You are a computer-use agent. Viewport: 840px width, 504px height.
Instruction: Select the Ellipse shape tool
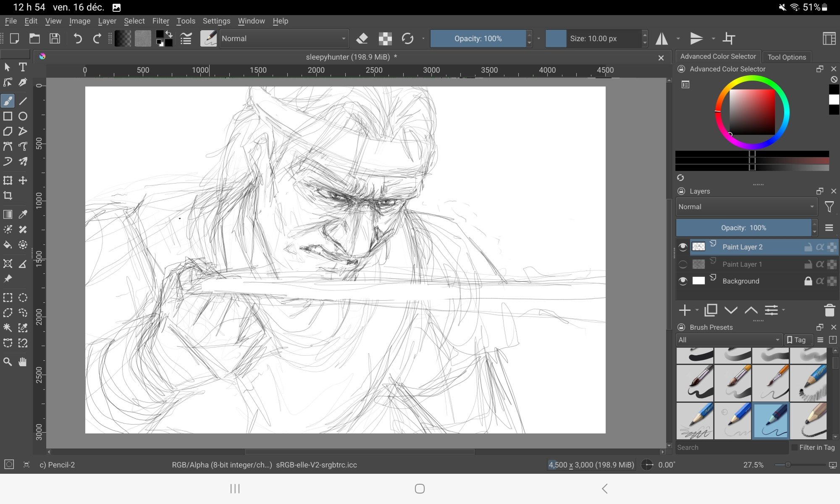23,116
